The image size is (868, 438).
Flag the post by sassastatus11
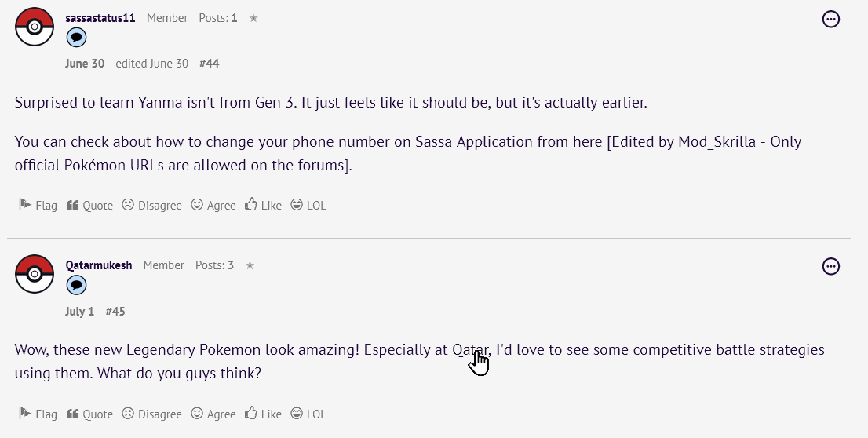click(x=38, y=205)
